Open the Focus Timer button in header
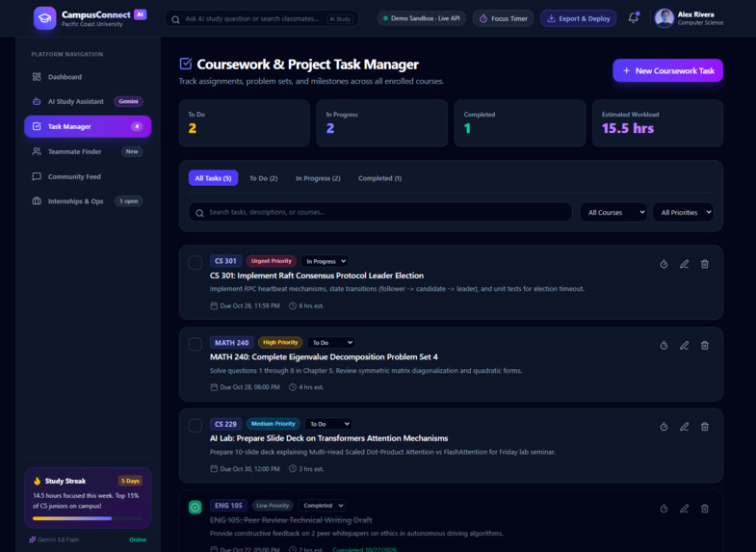The image size is (756, 552). pos(504,18)
